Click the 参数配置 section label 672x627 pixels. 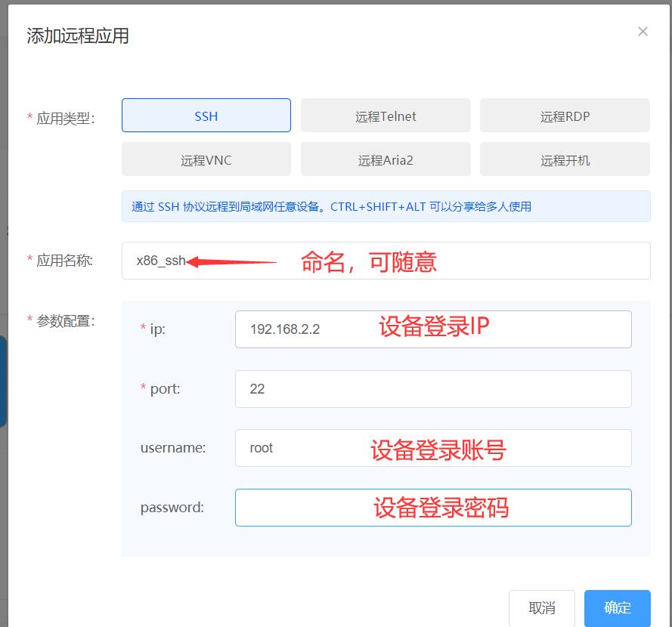[x=65, y=321]
